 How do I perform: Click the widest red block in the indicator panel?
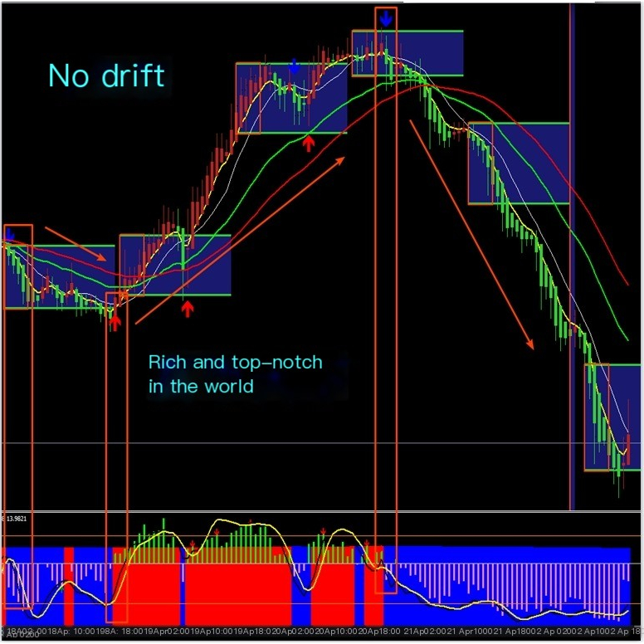tap(237, 585)
